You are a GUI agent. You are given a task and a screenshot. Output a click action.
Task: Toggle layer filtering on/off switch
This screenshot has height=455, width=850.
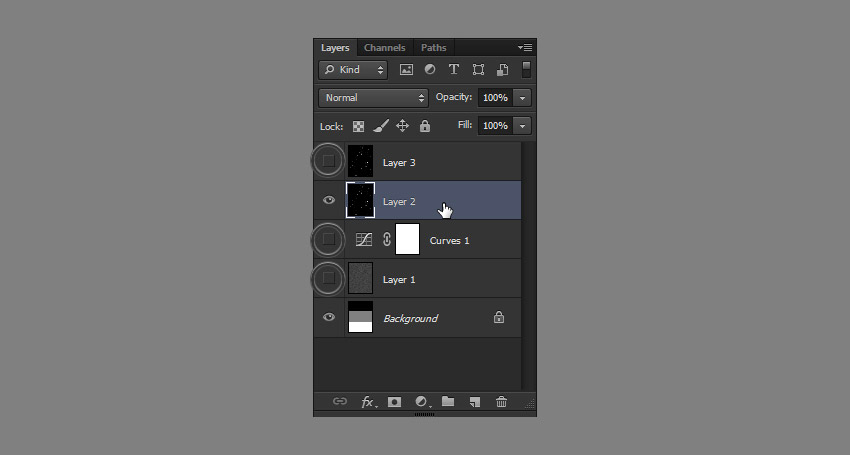[526, 69]
